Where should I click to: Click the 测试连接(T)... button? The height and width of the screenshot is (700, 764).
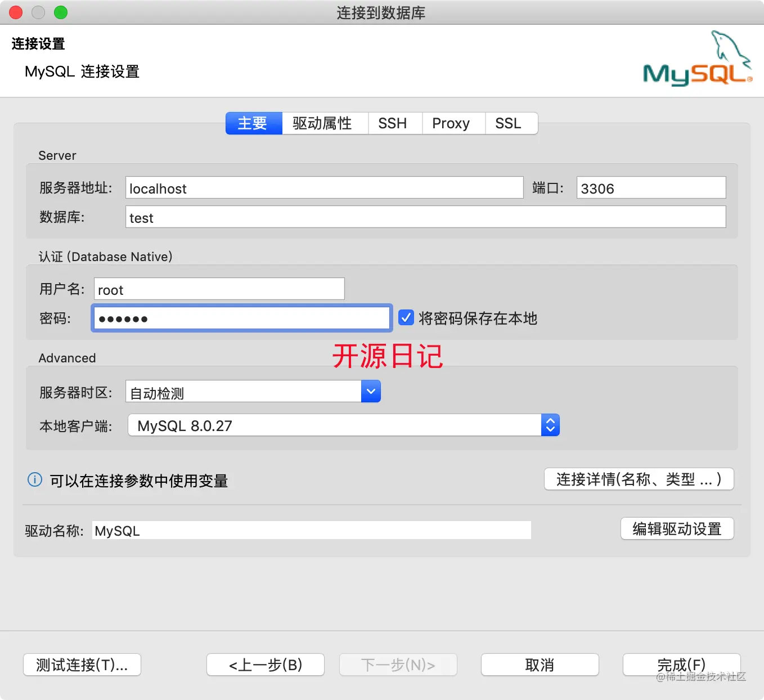tap(82, 665)
